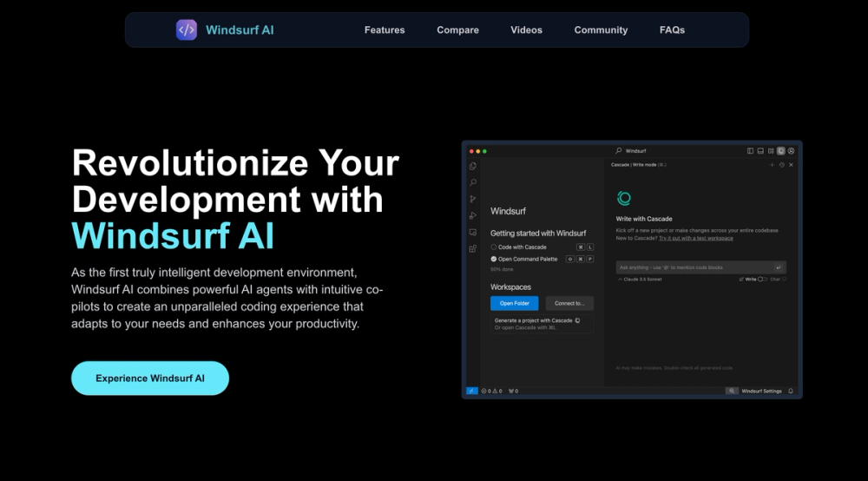Flip the Write/Chat mode toggle switch
The height and width of the screenshot is (481, 868).
coord(762,280)
